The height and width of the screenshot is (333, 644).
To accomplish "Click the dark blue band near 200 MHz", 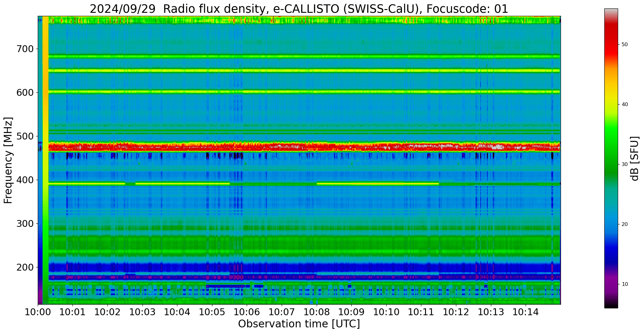I will [304, 267].
